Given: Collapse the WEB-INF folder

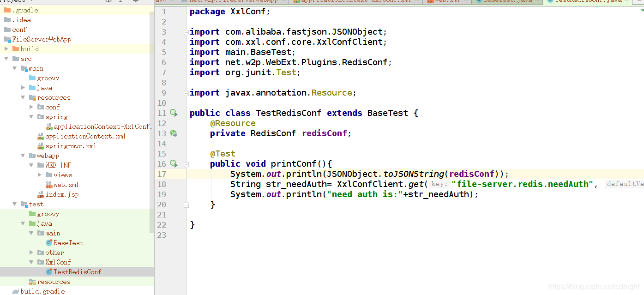Looking at the screenshot, I should coord(31,165).
